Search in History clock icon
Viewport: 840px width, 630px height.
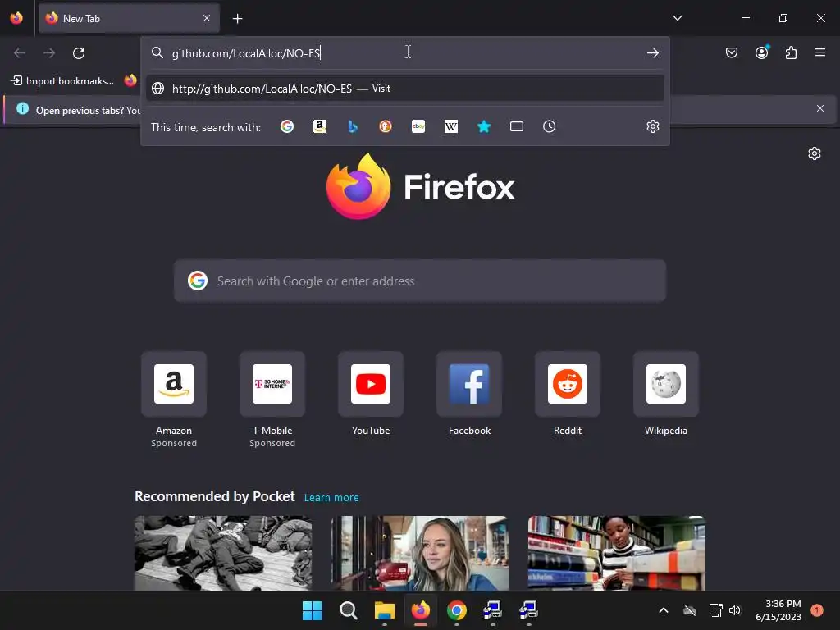click(x=549, y=126)
